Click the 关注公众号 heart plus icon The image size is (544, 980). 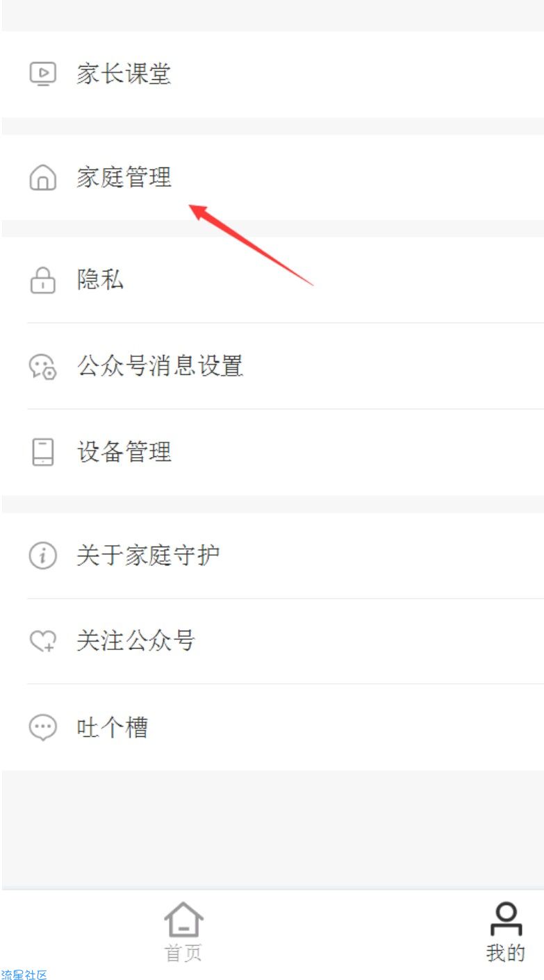pyautogui.click(x=42, y=641)
